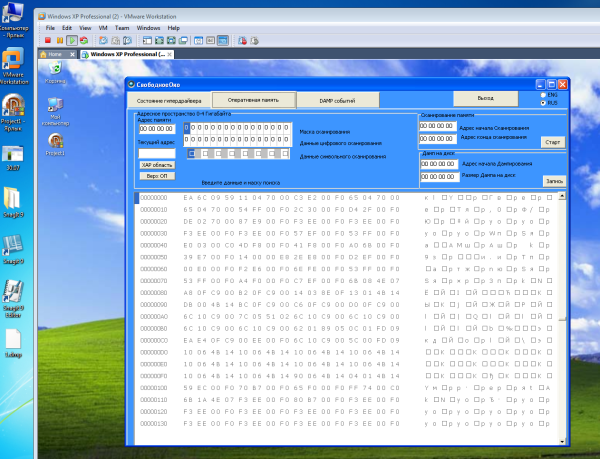The width and height of the screenshot is (600, 459).
Task: Click the Размер Дампа на диск field
Action: tap(440, 177)
